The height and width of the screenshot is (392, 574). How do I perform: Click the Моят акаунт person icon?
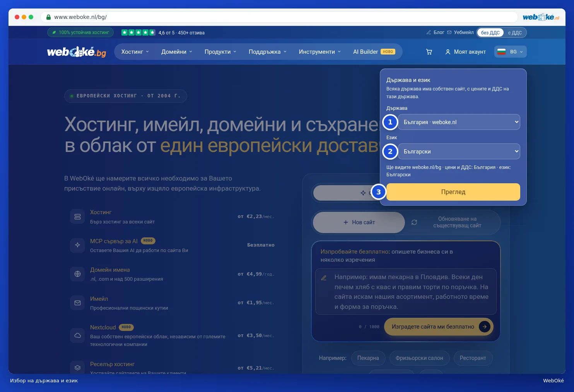pos(448,52)
